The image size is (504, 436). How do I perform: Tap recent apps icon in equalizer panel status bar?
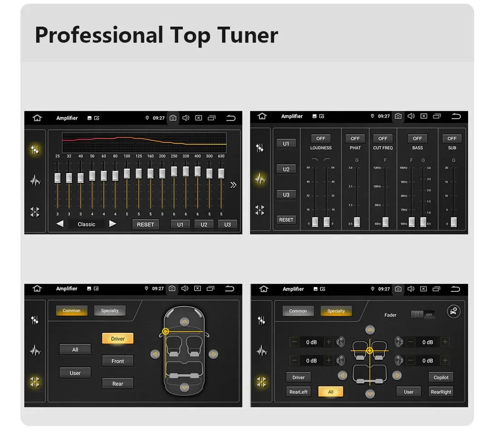[212, 118]
